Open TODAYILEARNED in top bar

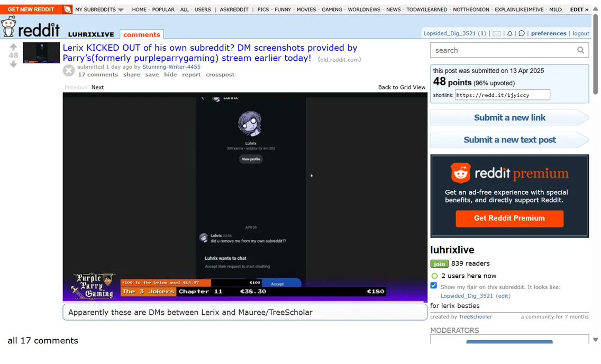[426, 10]
